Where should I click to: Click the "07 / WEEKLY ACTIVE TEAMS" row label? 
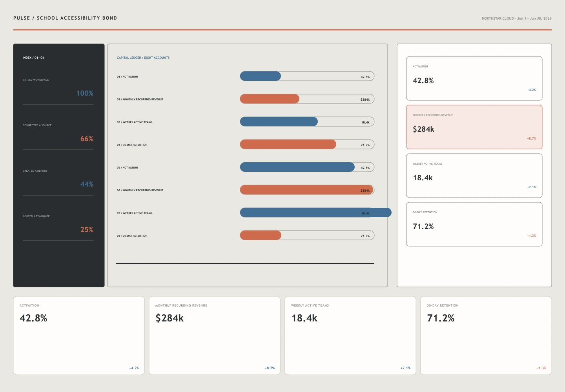pyautogui.click(x=134, y=213)
